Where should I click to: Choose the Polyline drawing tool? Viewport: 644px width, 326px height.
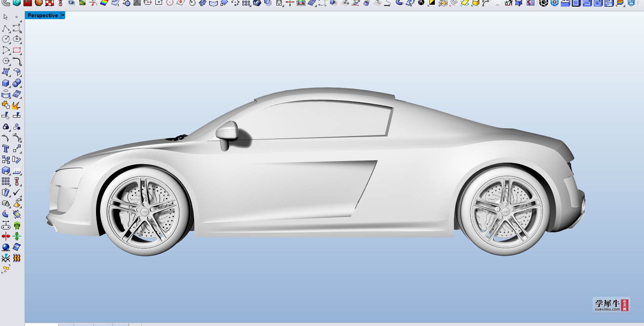[x=6, y=29]
